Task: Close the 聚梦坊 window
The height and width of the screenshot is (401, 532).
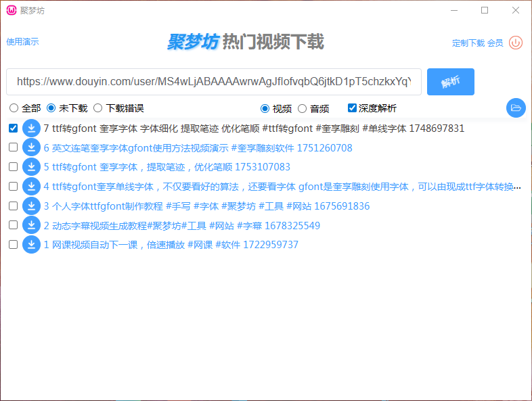Action: click(515, 10)
